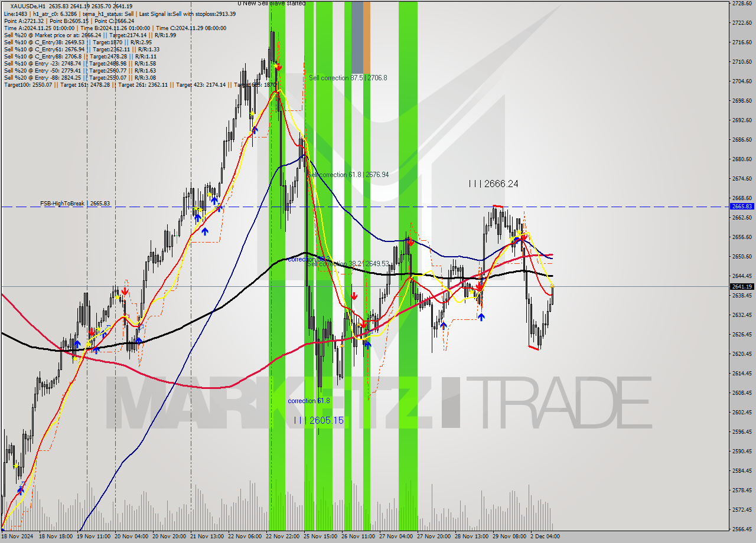Click the '22 Nov 06:00' time axis label
This screenshot has width=756, height=543.
pyautogui.click(x=246, y=537)
